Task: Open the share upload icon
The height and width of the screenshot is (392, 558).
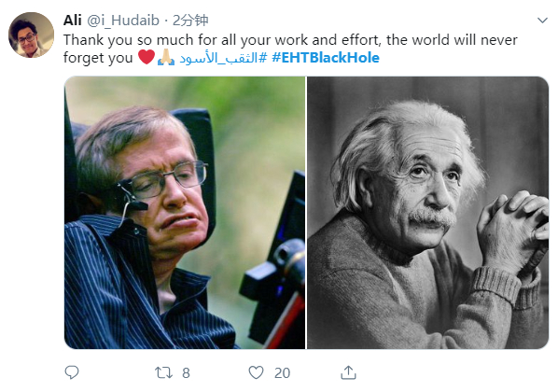Action: click(x=348, y=372)
